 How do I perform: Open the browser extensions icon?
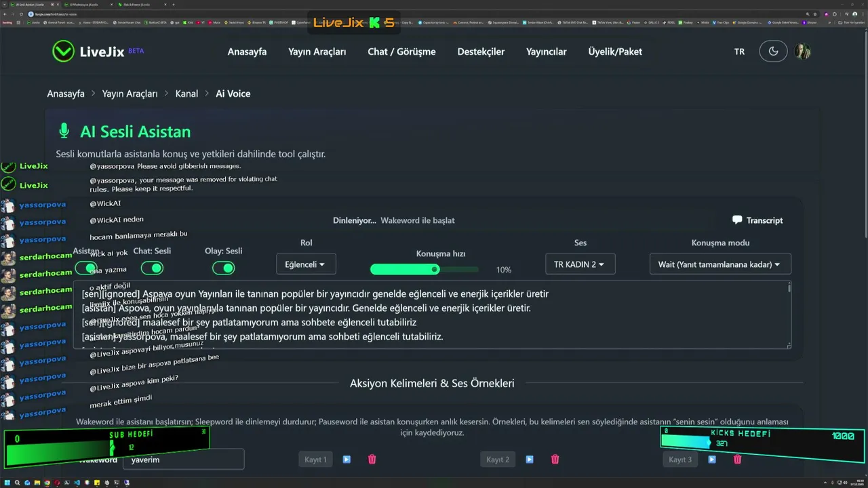[833, 14]
